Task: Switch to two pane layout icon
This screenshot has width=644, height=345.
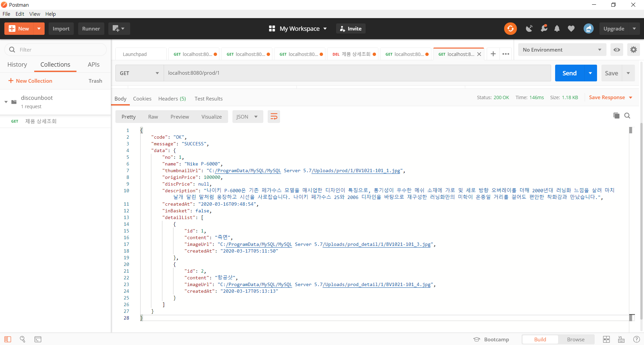Action: coord(606,339)
